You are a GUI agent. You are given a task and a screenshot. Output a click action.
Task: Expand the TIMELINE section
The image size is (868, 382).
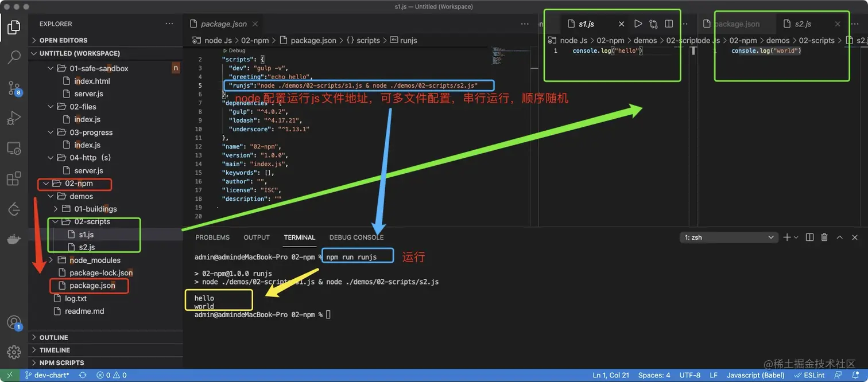(x=106, y=350)
